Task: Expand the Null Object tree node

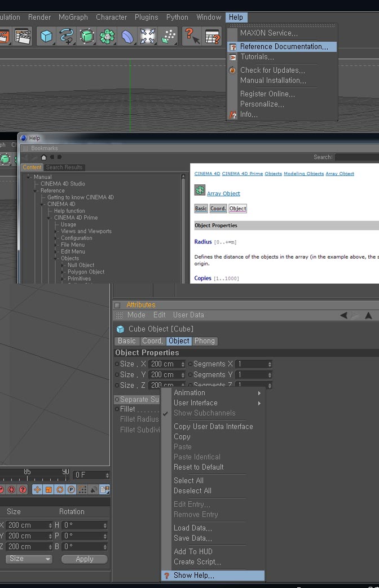Action: pyautogui.click(x=62, y=266)
